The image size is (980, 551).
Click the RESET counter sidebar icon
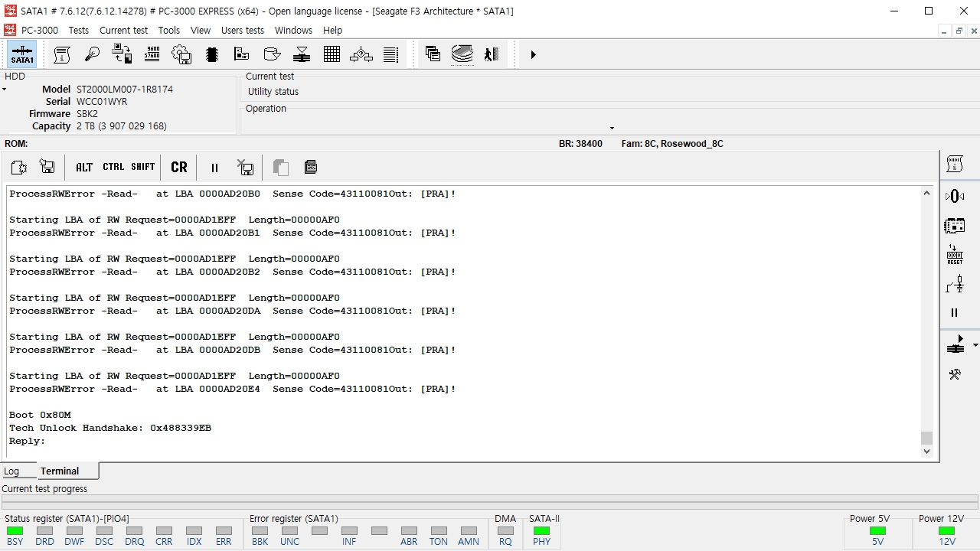click(x=955, y=255)
